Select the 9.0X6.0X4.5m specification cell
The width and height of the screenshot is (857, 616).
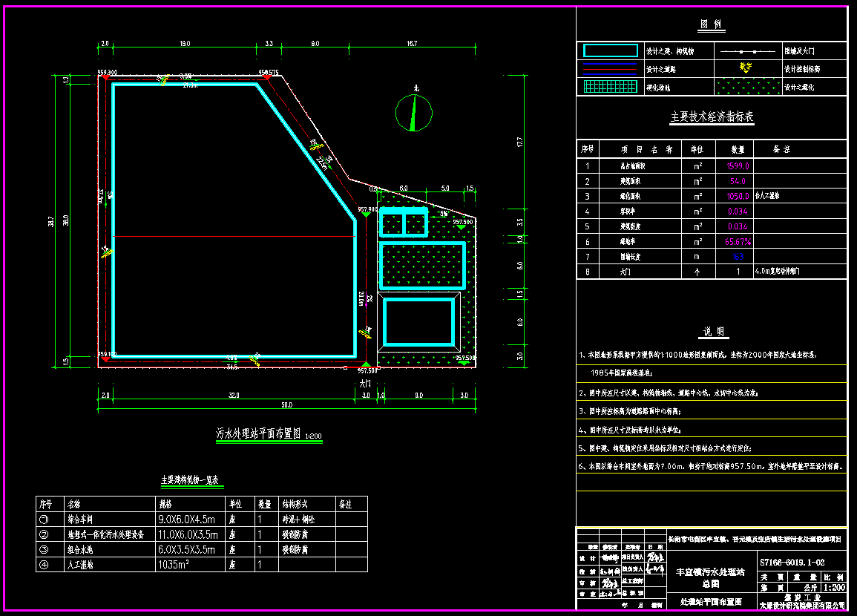[185, 520]
